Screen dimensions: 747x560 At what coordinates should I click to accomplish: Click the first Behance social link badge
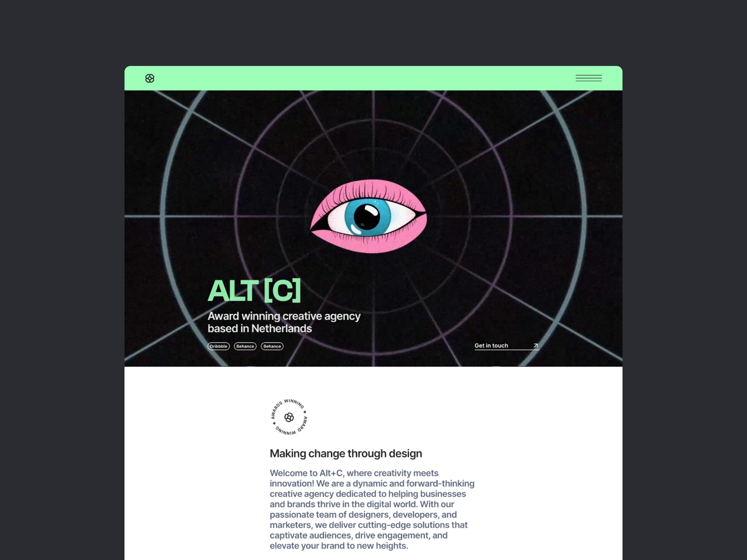245,346
